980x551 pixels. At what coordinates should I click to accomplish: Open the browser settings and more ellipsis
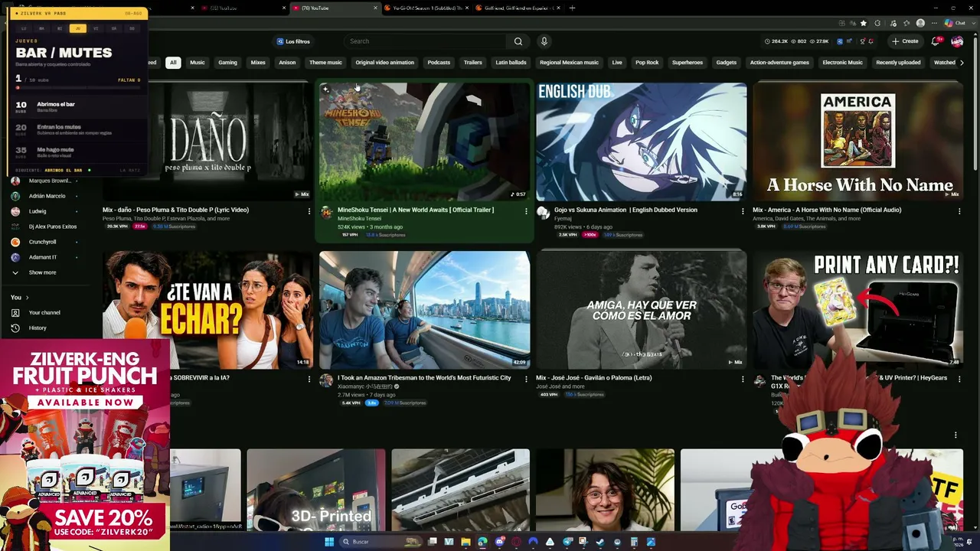click(x=933, y=23)
